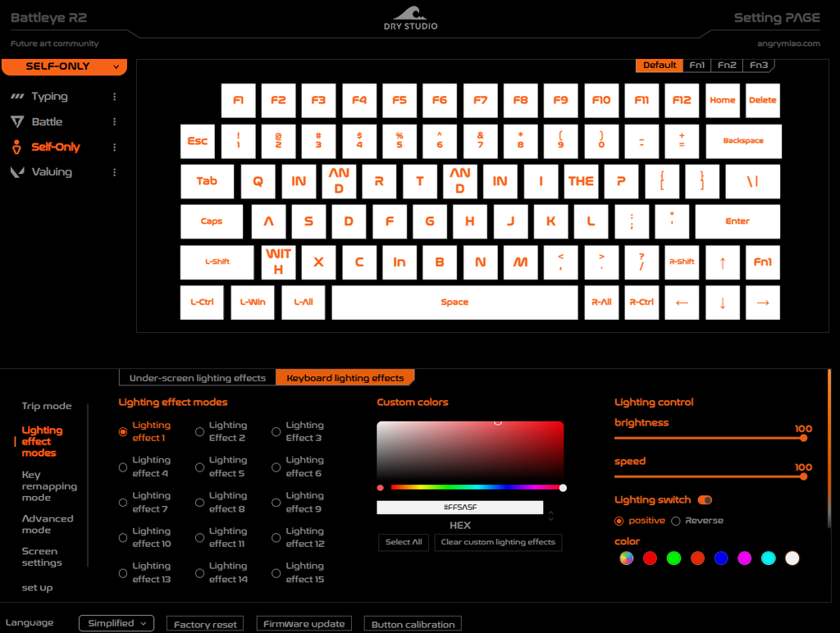This screenshot has width=840, height=633.
Task: Switch to the Default layer tab
Action: pyautogui.click(x=660, y=66)
